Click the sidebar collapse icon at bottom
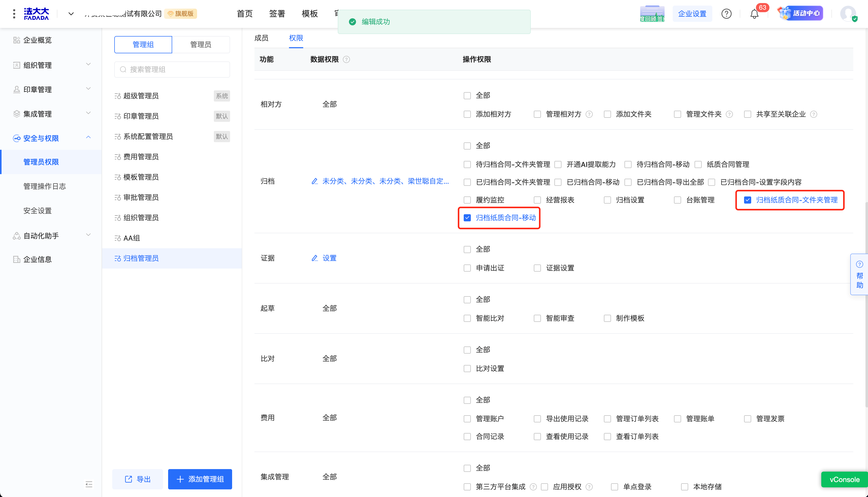The width and height of the screenshot is (868, 497). pos(89,484)
